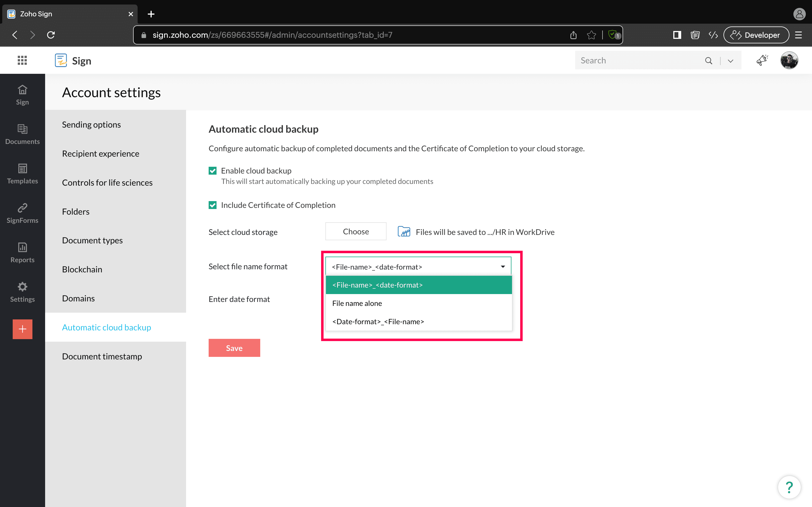Click into the Search field
The height and width of the screenshot is (507, 812).
pos(637,60)
